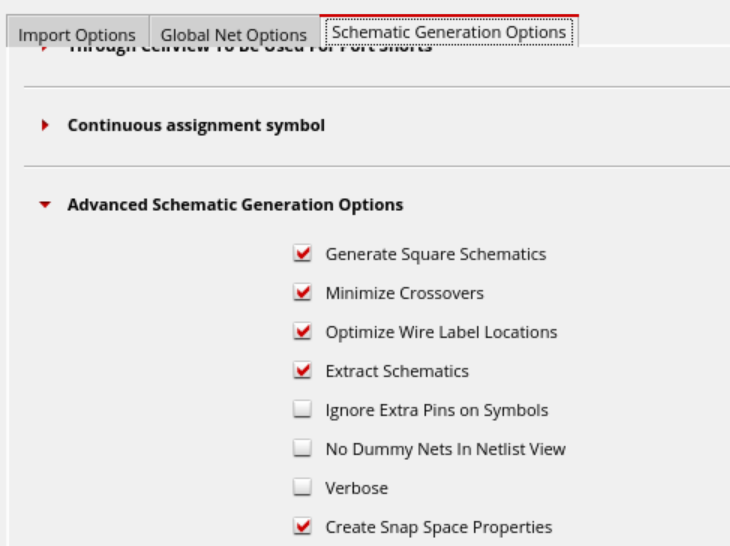
Task: Click Advanced Schematic Generation Options heading text
Action: 235,205
